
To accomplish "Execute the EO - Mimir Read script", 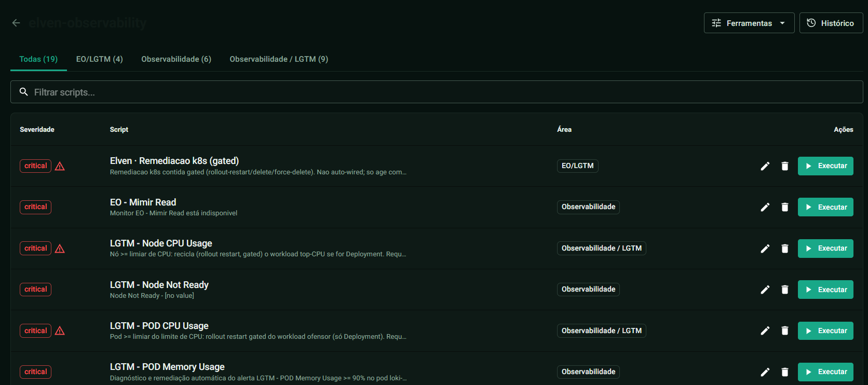I will tap(825, 207).
